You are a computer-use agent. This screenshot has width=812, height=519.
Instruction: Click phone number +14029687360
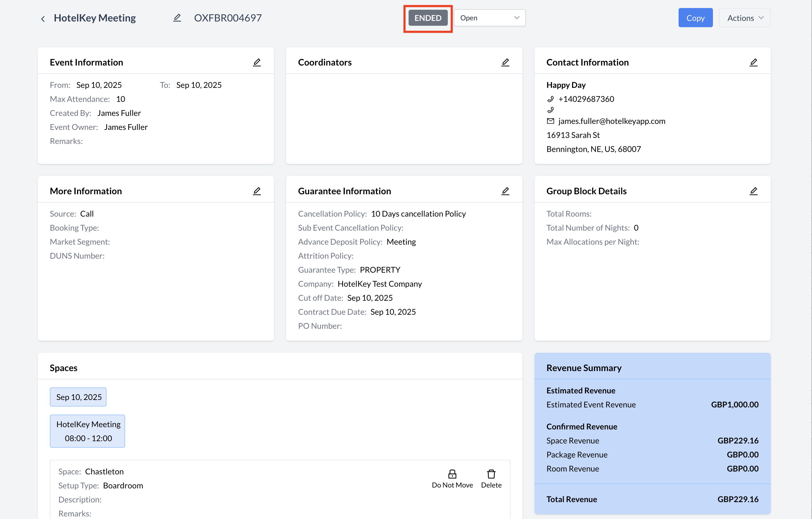point(586,99)
